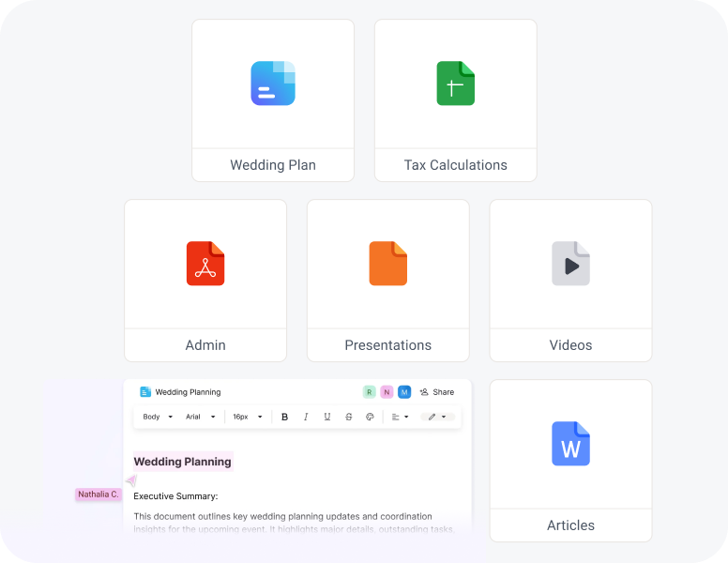The image size is (728, 563).
Task: Toggle bold formatting
Action: pyautogui.click(x=285, y=417)
